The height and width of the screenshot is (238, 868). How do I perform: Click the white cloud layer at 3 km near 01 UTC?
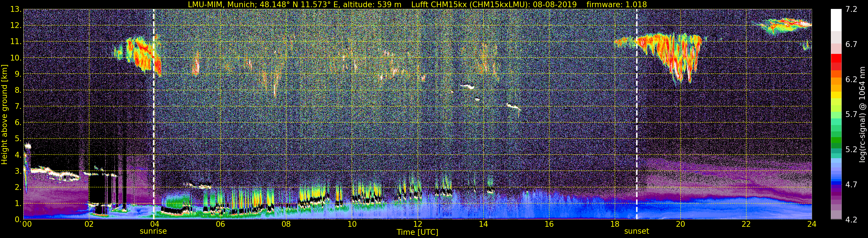(56, 174)
